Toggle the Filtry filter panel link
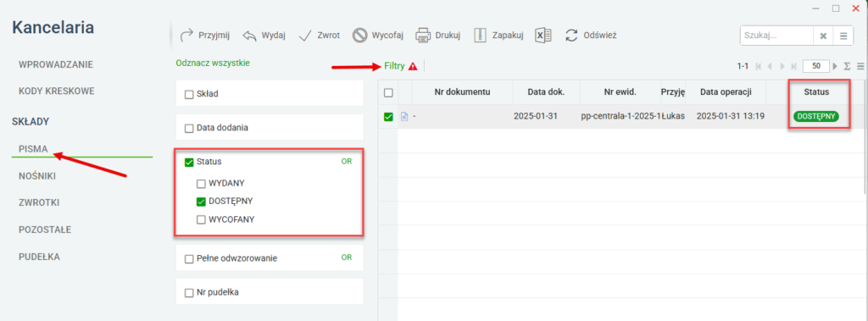868x321 pixels. (x=395, y=66)
